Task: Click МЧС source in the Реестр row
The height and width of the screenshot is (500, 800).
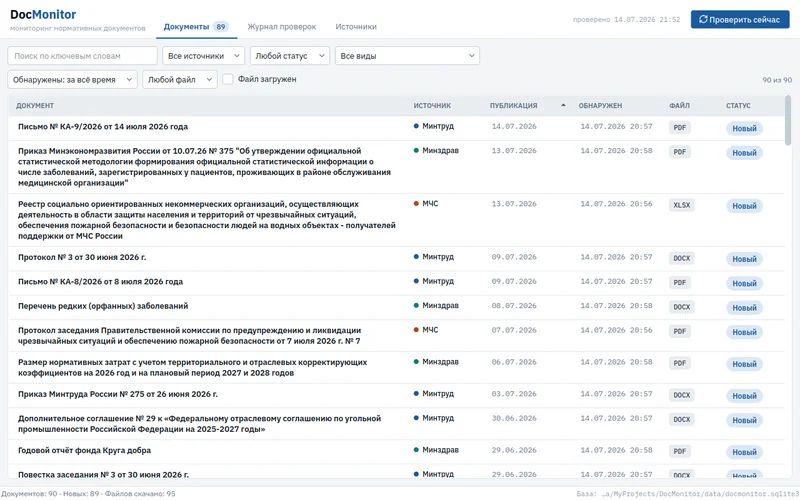Action: point(426,204)
